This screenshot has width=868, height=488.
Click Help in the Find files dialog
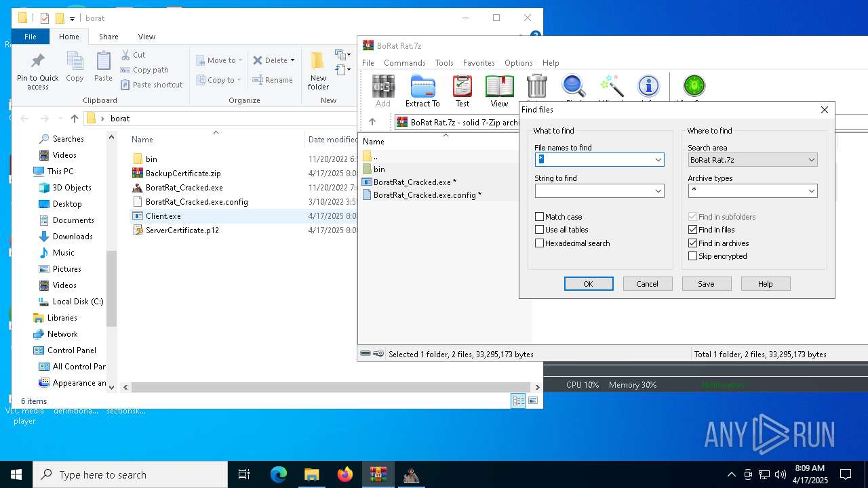(765, 284)
